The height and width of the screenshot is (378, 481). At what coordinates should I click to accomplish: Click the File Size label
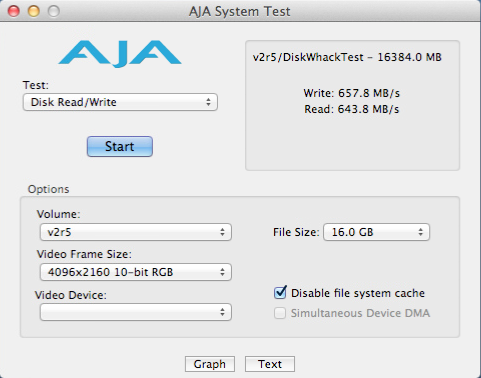coord(296,232)
